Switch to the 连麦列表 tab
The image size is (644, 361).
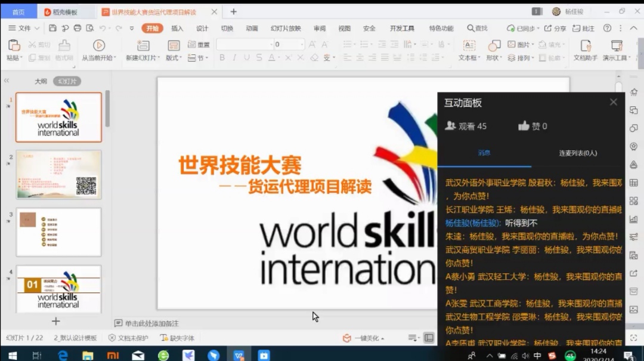[x=577, y=153]
